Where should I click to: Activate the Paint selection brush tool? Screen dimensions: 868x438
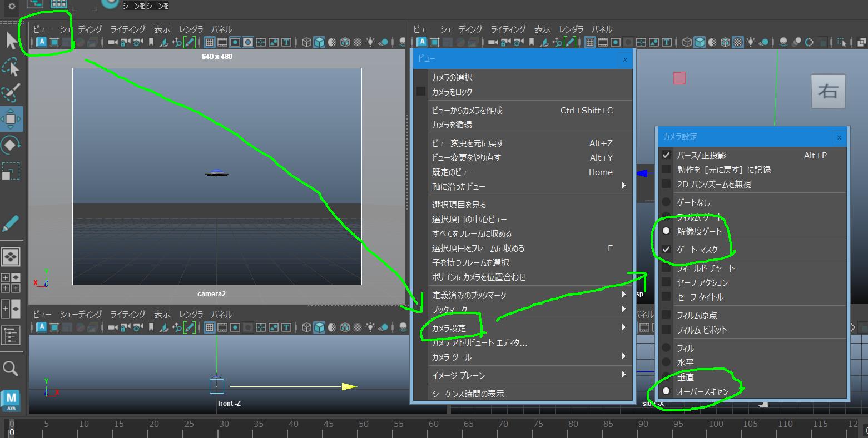(x=11, y=92)
